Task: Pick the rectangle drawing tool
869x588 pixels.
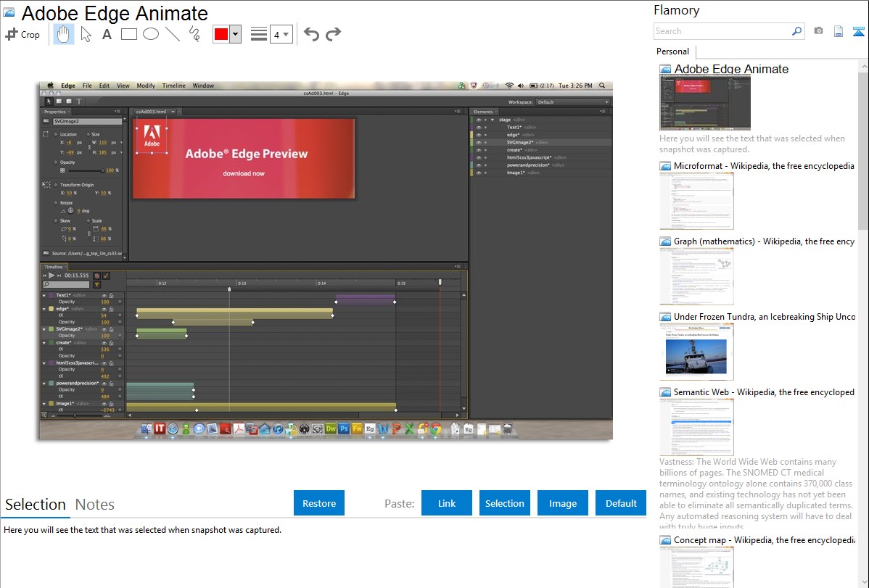Action: (128, 34)
